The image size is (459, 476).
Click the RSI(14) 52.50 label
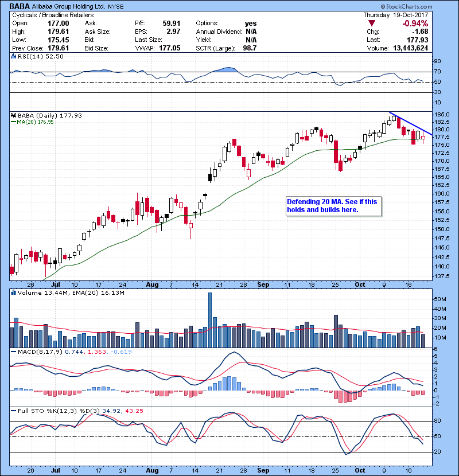click(40, 56)
